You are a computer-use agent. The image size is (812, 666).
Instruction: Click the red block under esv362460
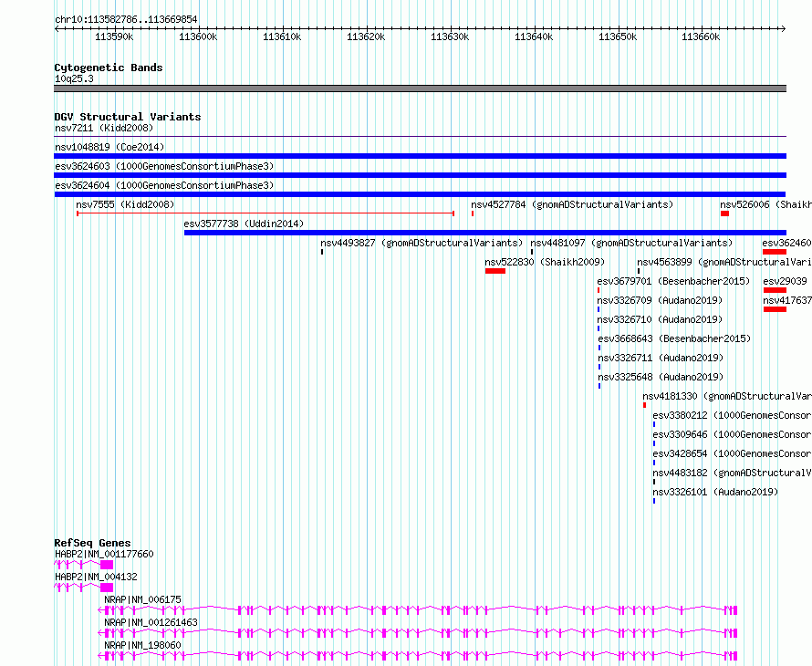click(x=775, y=252)
